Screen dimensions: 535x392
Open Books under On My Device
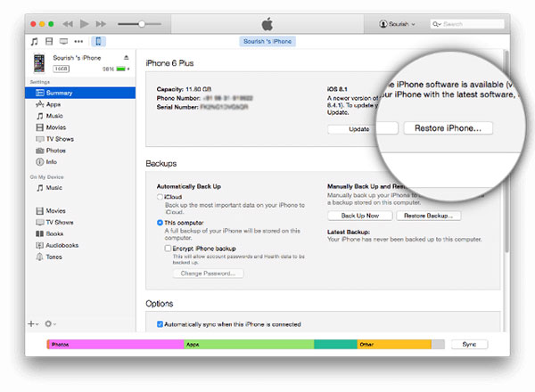80,233
